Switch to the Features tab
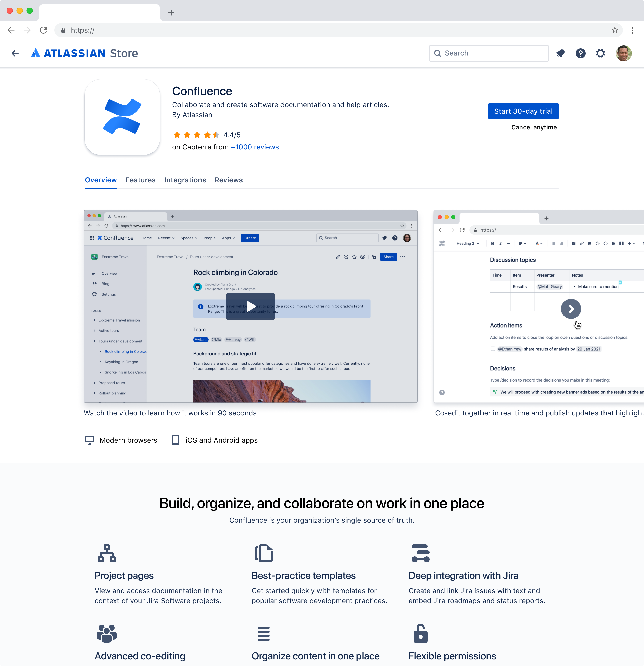The image size is (644, 668). click(140, 180)
